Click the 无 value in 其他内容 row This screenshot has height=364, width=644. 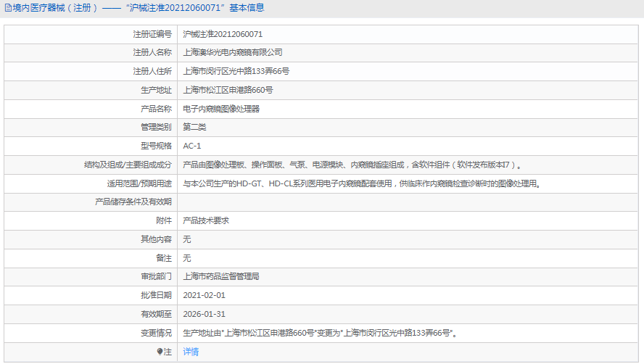[x=187, y=239]
